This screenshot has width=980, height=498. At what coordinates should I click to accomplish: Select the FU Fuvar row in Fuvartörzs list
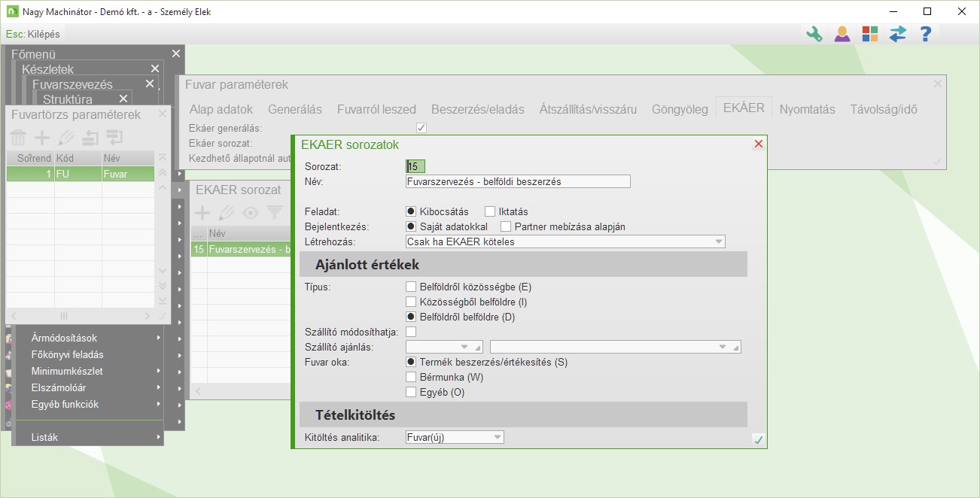click(81, 174)
